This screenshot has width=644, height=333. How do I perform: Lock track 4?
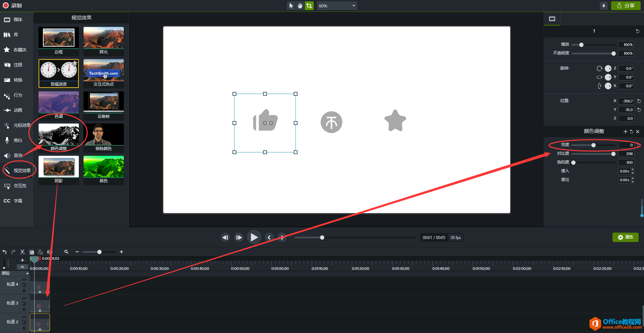24,291
